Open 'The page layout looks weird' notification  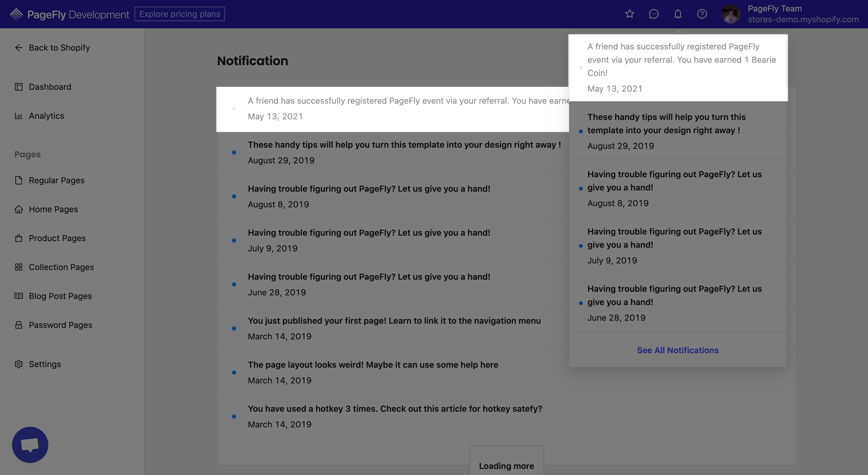click(506, 372)
